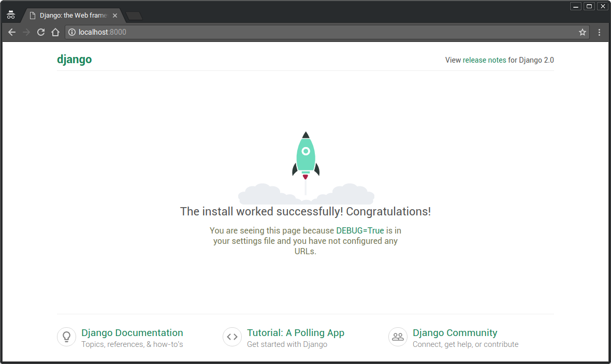
Task: Click the Django Community link
Action: point(455,333)
